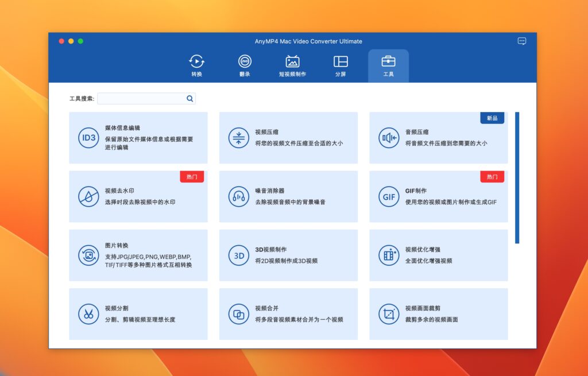Image resolution: width=588 pixels, height=376 pixels.
Task: Open the feedback icon in the title bar
Action: (521, 41)
